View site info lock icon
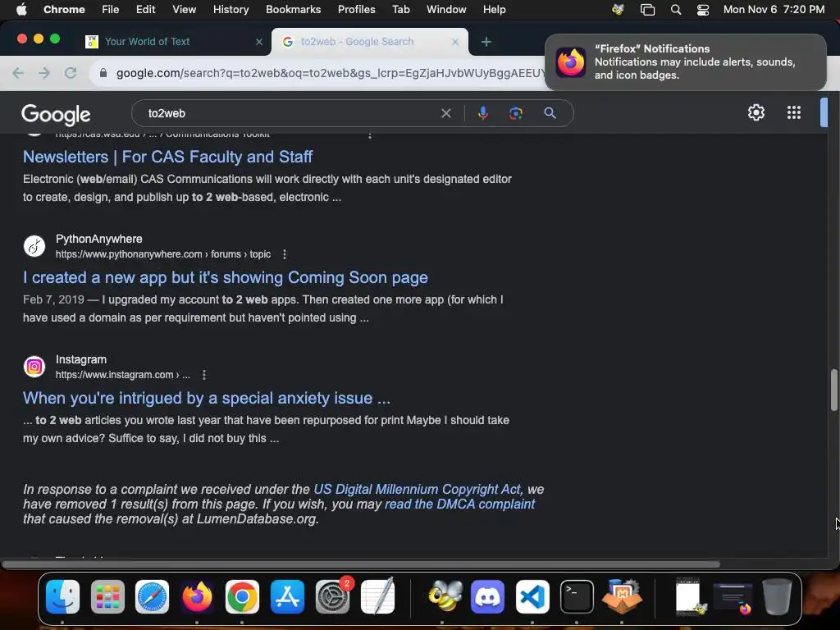 (103, 73)
